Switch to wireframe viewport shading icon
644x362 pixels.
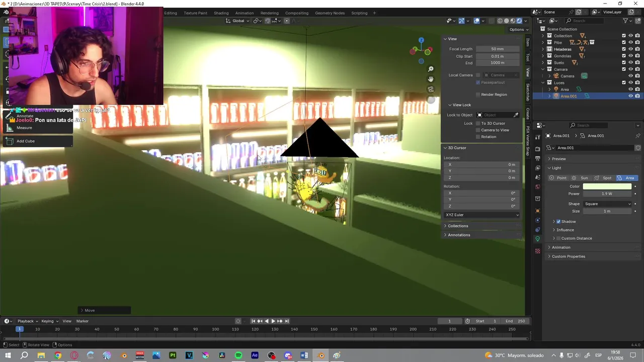coord(500,21)
